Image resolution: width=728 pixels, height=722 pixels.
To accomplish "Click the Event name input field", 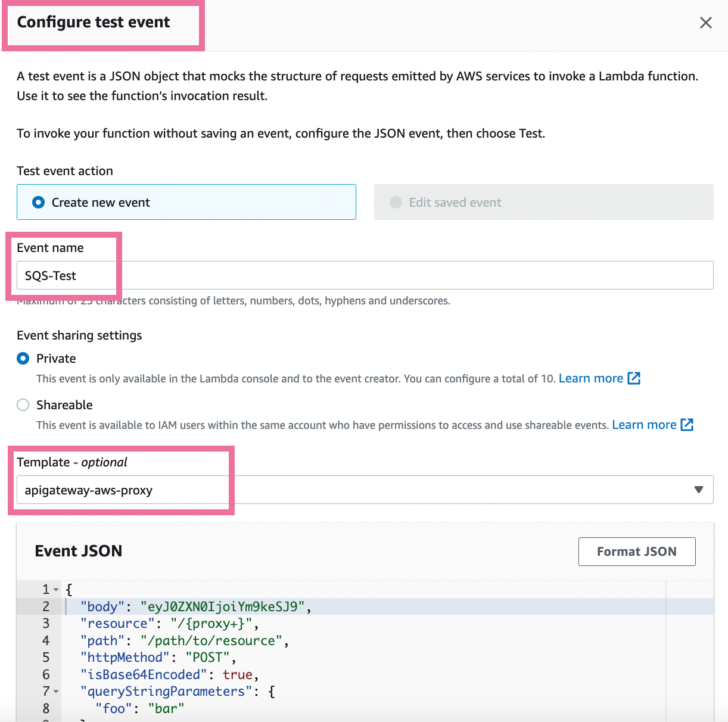I will 365,275.
